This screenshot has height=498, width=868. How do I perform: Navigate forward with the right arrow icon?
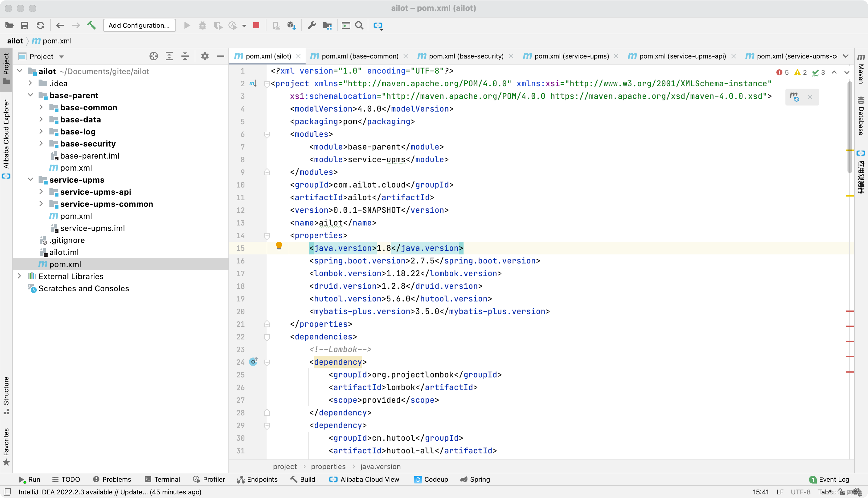(x=76, y=25)
